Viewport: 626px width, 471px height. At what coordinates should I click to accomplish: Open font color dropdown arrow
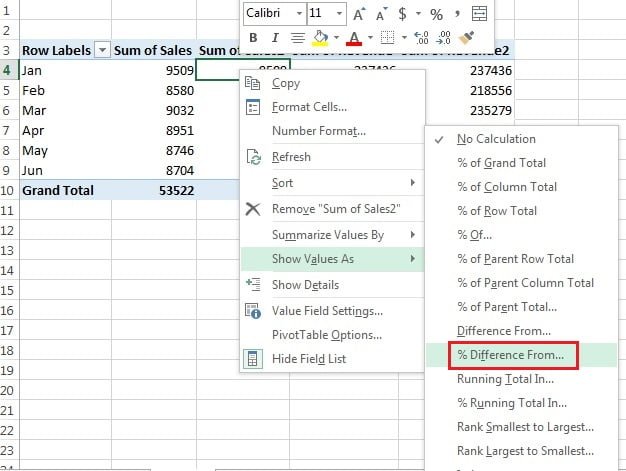pos(370,38)
